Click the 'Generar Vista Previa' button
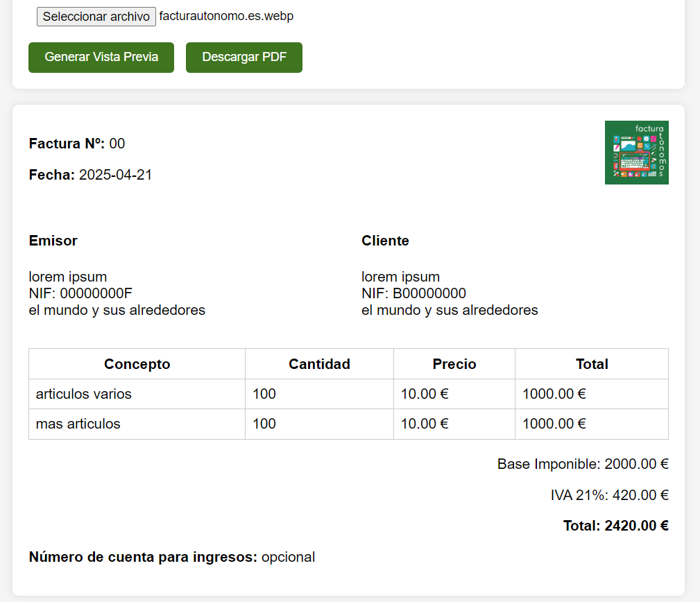Screen dimensions: 700x602 [x=101, y=58]
